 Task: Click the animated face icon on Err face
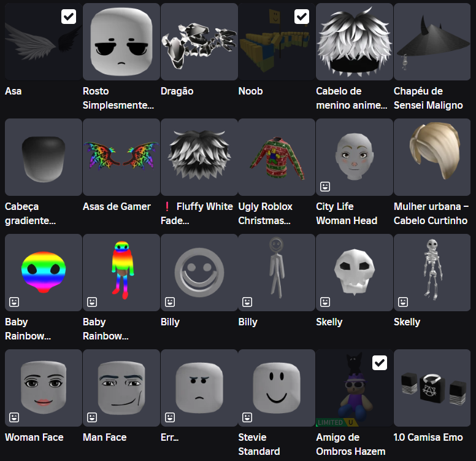point(170,417)
